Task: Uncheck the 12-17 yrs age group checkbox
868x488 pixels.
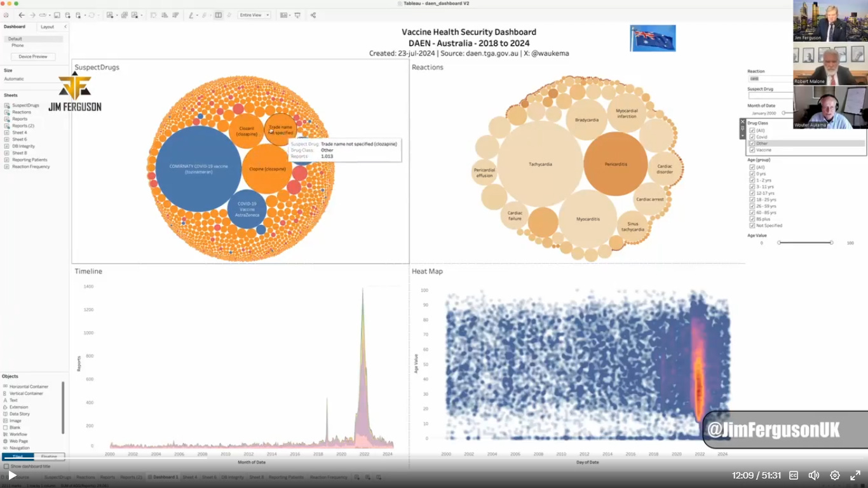Action: [x=752, y=193]
